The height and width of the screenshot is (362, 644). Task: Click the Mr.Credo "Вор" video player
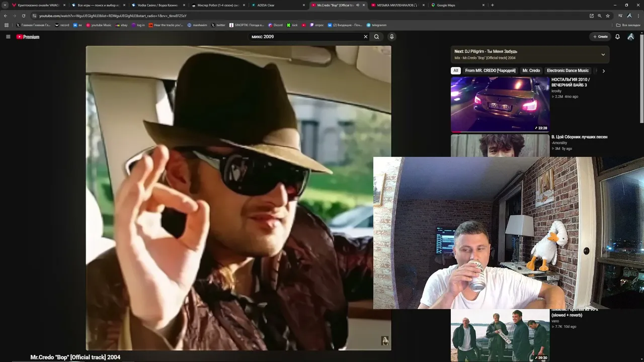point(238,198)
